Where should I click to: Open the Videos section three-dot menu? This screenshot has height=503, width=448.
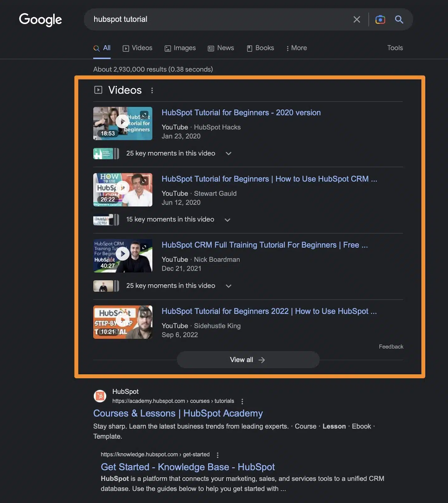(x=152, y=91)
